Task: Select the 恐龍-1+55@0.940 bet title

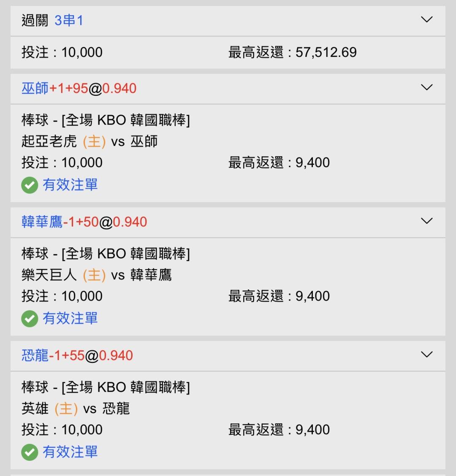Action: [x=77, y=355]
